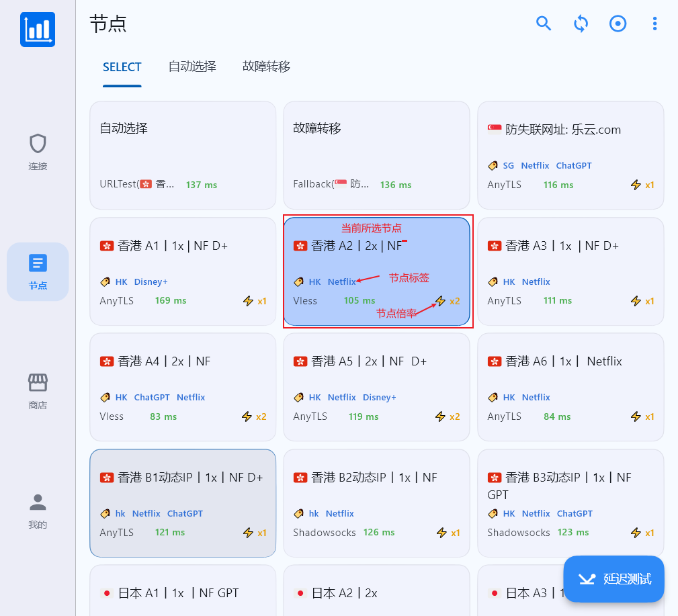Click the 116 ms latency on 防失联网址 card

558,185
